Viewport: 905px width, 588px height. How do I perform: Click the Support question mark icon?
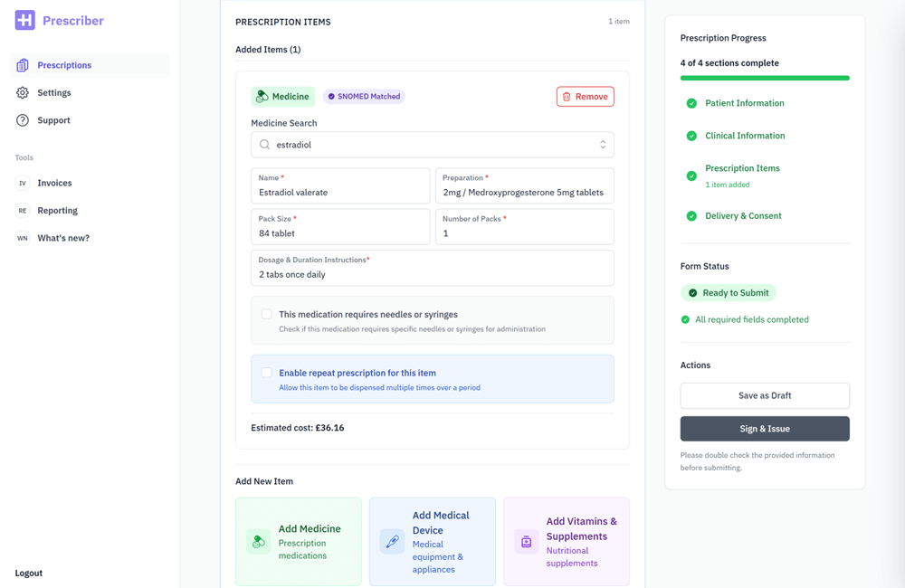coord(23,120)
